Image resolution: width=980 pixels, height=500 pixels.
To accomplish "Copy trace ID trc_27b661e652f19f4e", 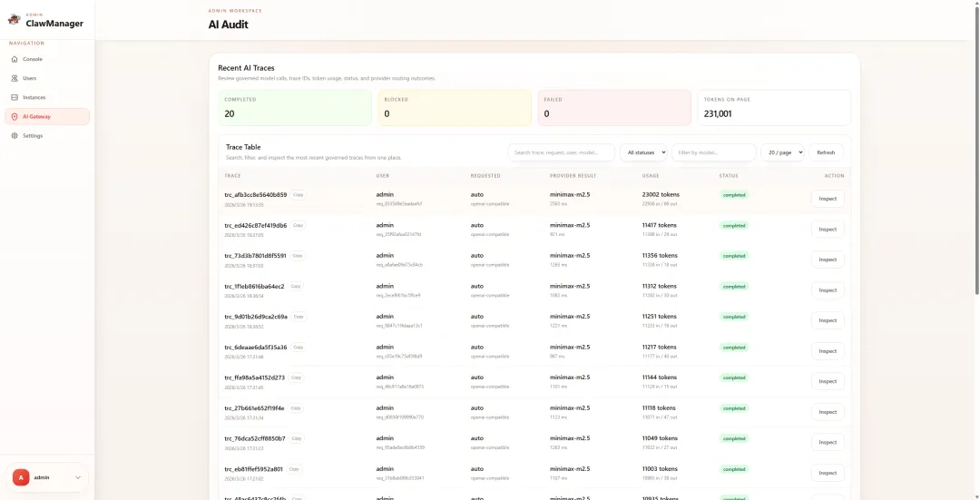I will pyautogui.click(x=296, y=408).
